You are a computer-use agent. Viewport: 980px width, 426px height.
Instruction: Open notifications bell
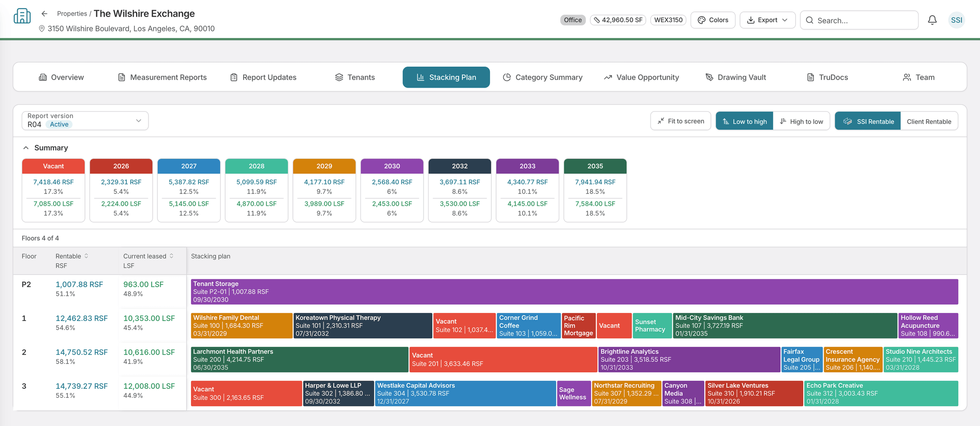932,20
